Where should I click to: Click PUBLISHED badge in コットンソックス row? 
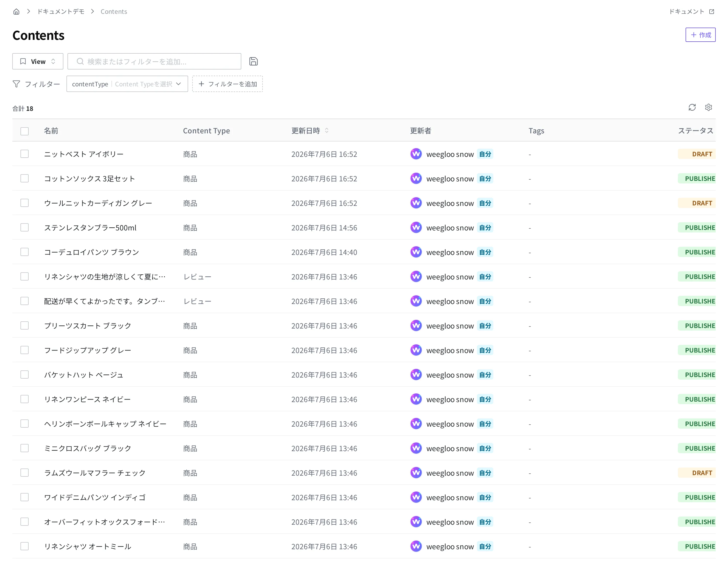click(697, 179)
